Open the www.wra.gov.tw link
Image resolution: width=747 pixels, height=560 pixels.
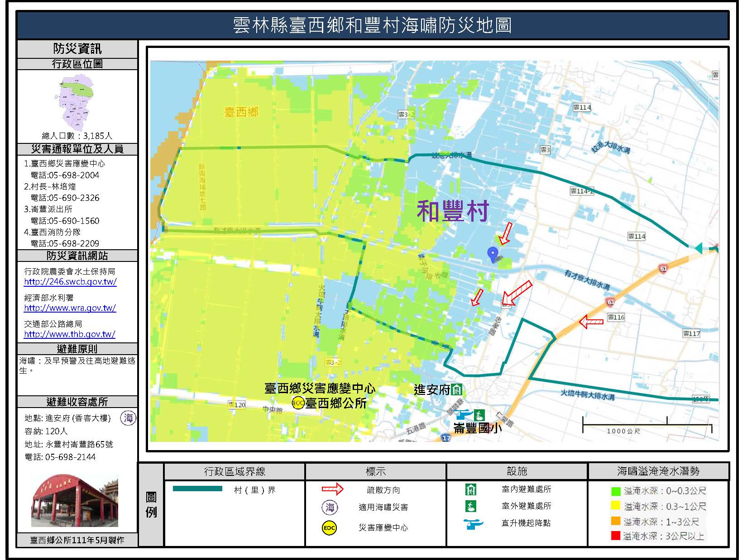tap(70, 308)
